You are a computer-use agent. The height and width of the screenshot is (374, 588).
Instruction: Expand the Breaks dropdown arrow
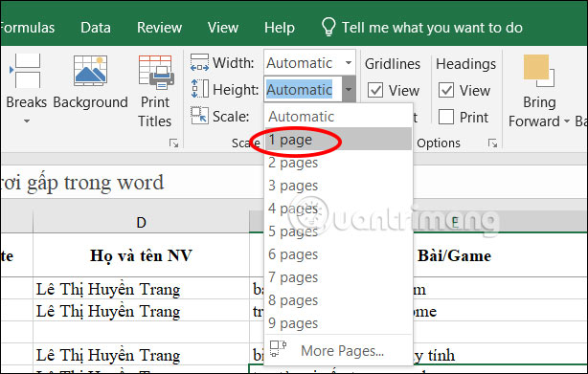coord(27,121)
